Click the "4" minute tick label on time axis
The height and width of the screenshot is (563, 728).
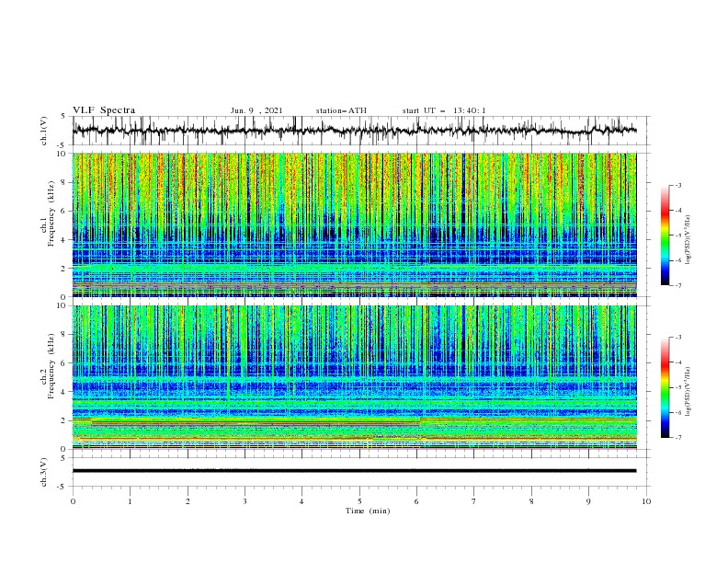point(301,501)
